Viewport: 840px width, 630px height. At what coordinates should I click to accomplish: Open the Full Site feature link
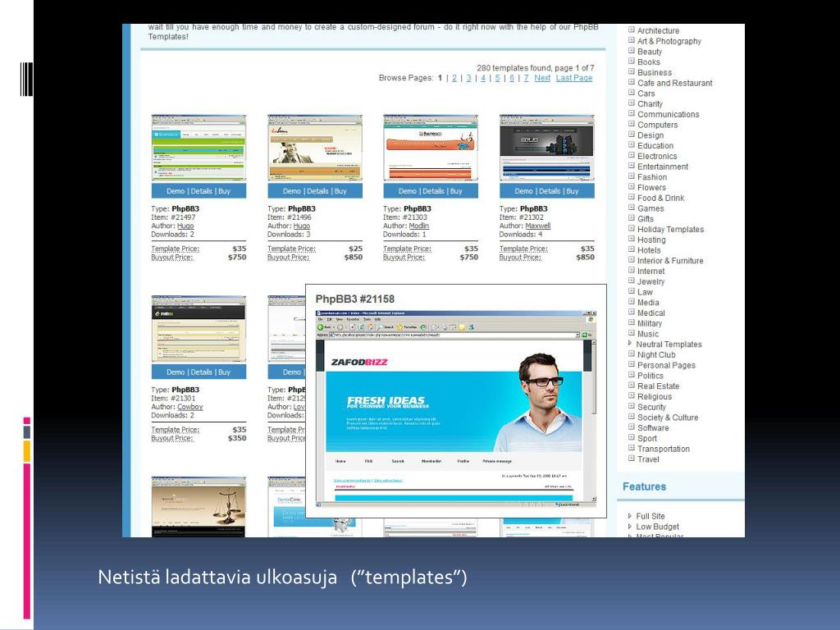tap(651, 516)
